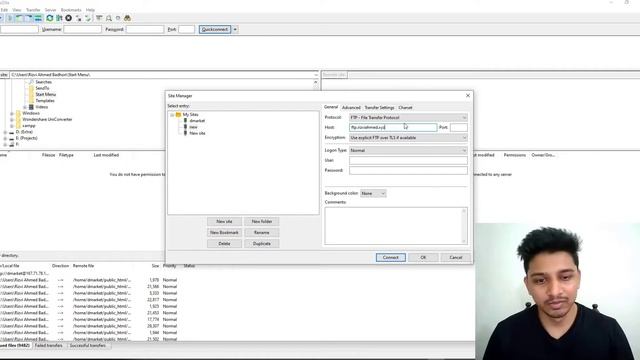The width and height of the screenshot is (640, 360).
Task: Expand the Windows folder in local tree
Action: tap(12, 113)
